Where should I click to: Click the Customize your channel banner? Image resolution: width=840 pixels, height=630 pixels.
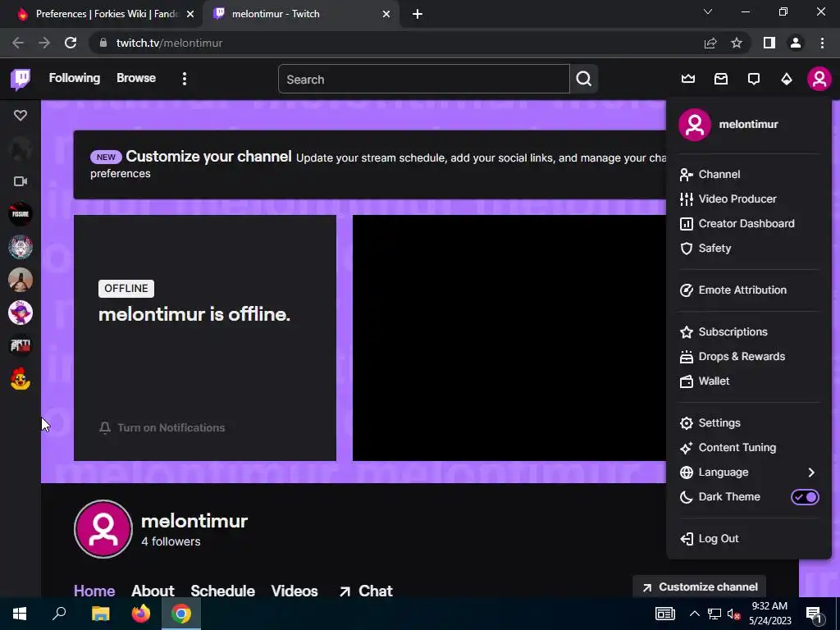click(x=370, y=164)
